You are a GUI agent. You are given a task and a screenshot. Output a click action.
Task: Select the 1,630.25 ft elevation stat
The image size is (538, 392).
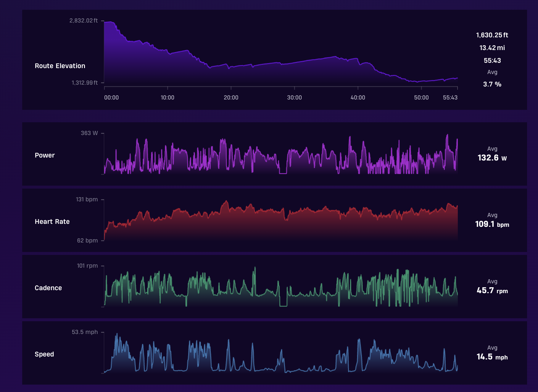coord(492,35)
